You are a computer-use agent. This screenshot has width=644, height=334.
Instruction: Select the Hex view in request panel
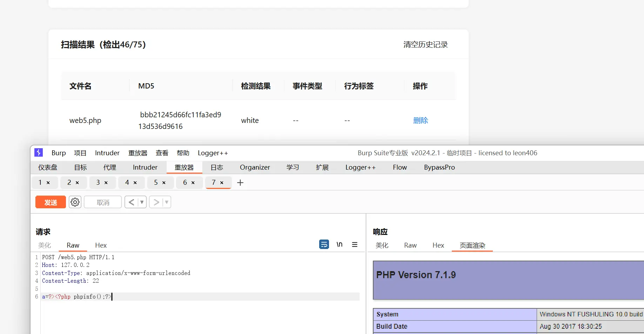click(101, 245)
